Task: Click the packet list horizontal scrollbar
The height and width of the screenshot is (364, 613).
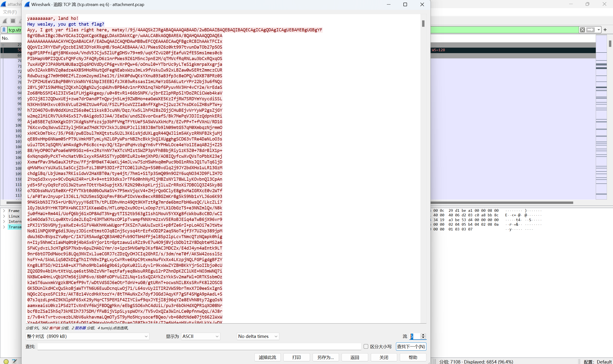Action: pos(502,203)
